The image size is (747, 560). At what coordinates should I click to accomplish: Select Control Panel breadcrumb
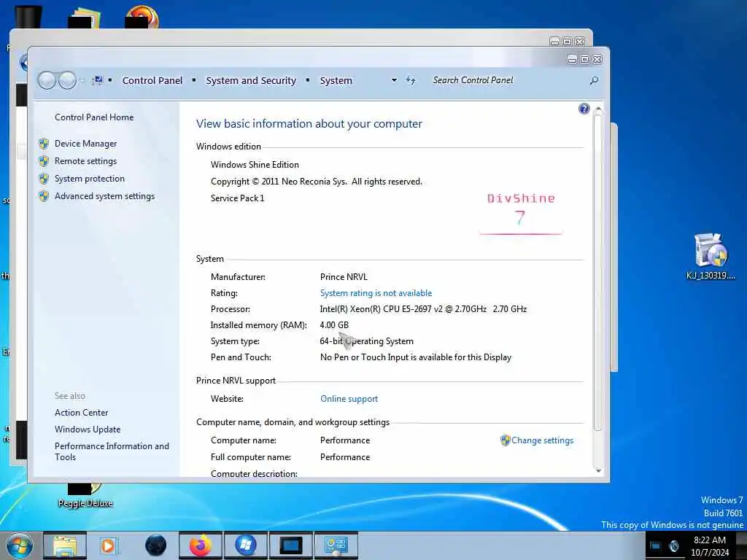tap(152, 80)
